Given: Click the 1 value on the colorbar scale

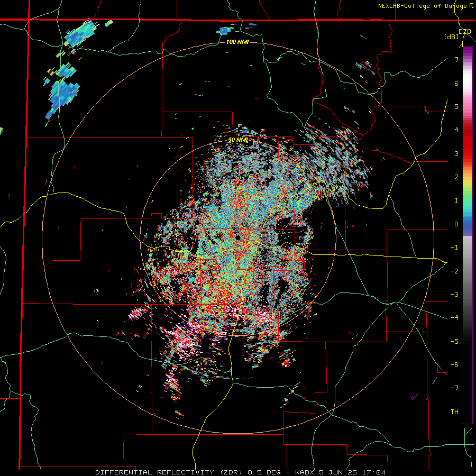Looking at the screenshot, I should pos(456,200).
